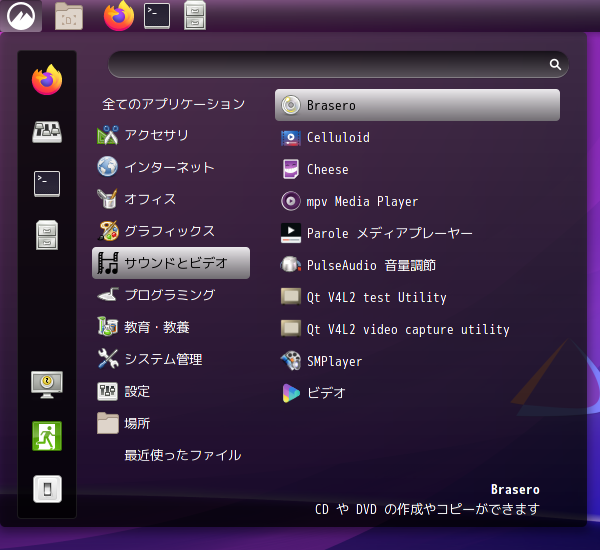Open PulseAudio 音量調節
The image size is (600, 550).
click(417, 265)
